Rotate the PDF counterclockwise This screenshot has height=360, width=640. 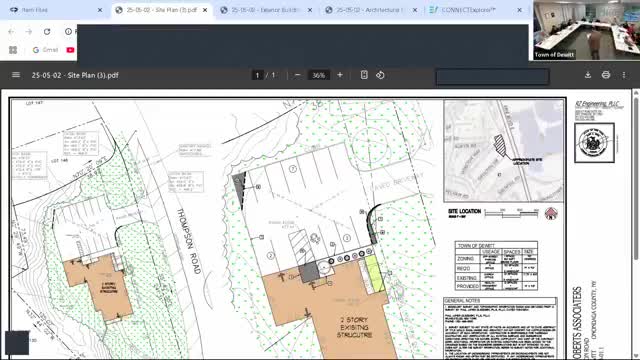(x=380, y=75)
